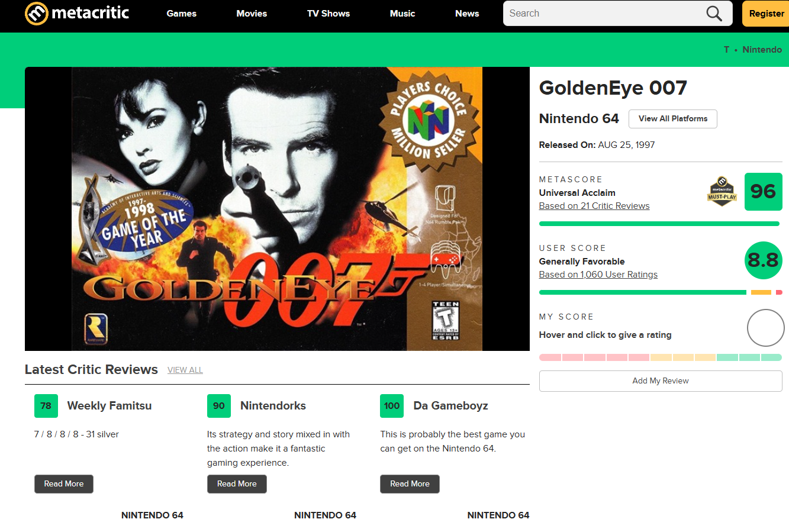Click the Hover and click to give a rating text
Image resolution: width=789 pixels, height=532 pixels.
pyautogui.click(x=605, y=335)
